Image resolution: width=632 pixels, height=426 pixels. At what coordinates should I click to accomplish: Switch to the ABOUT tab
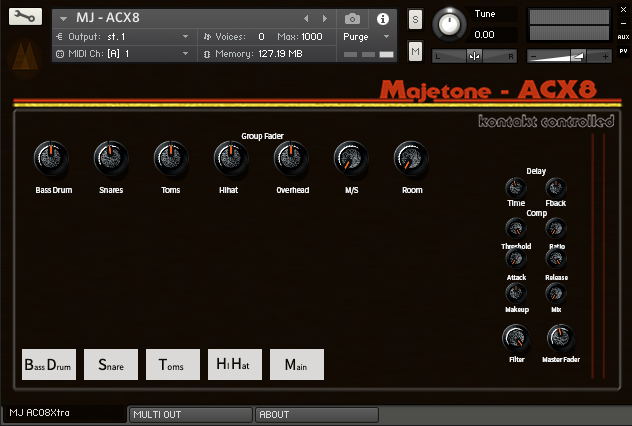317,415
